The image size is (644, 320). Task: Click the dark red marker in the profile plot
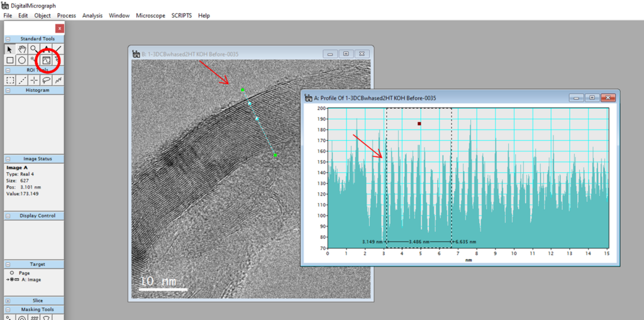(x=419, y=123)
